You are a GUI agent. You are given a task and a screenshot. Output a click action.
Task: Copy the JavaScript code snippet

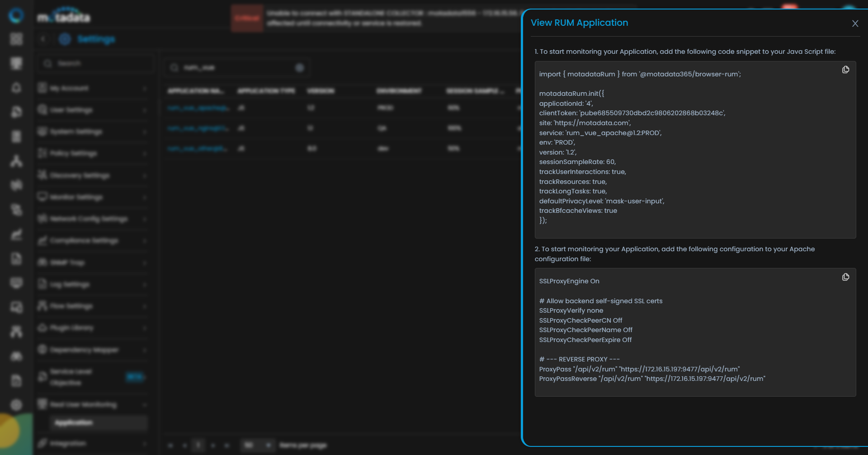(845, 70)
